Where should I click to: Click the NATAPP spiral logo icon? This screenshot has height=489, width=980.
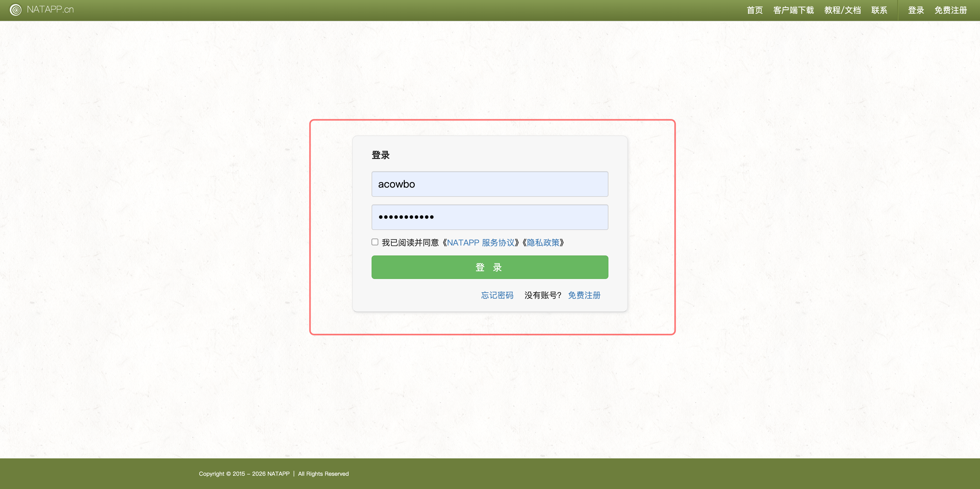coord(16,10)
